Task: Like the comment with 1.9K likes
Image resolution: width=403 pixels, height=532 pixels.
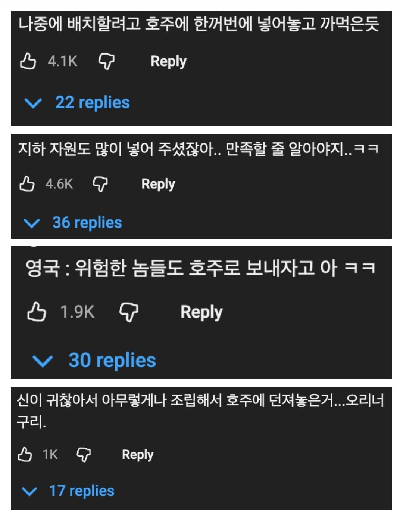Action: point(37,312)
